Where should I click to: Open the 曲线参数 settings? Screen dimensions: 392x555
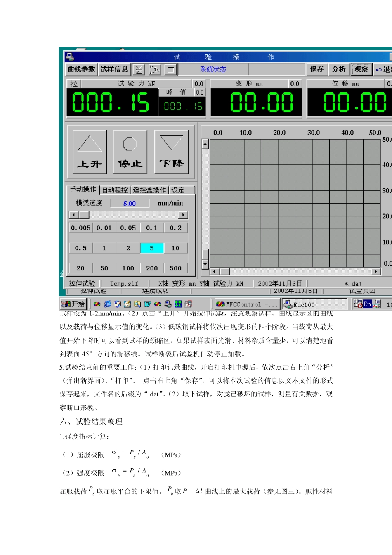[x=82, y=69]
